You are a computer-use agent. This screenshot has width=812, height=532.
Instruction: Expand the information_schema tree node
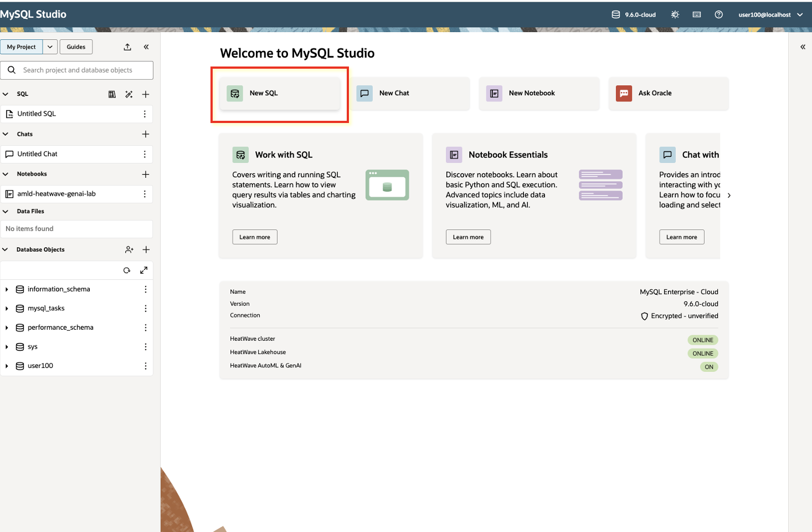7,289
